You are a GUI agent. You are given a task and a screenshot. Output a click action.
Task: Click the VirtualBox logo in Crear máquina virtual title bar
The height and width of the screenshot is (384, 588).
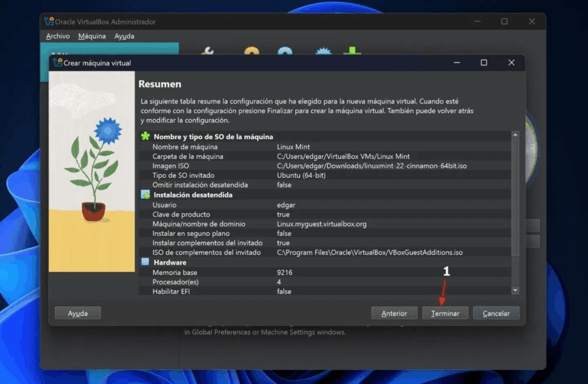[57, 63]
